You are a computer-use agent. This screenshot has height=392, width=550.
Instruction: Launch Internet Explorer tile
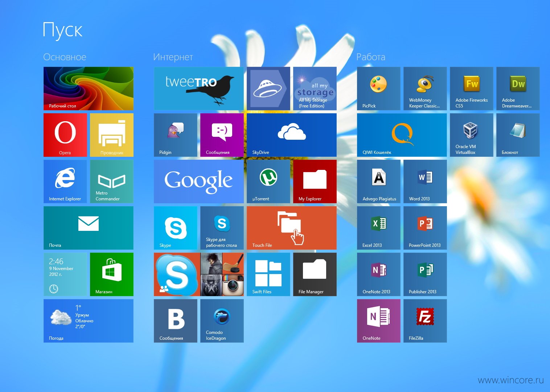click(x=65, y=181)
